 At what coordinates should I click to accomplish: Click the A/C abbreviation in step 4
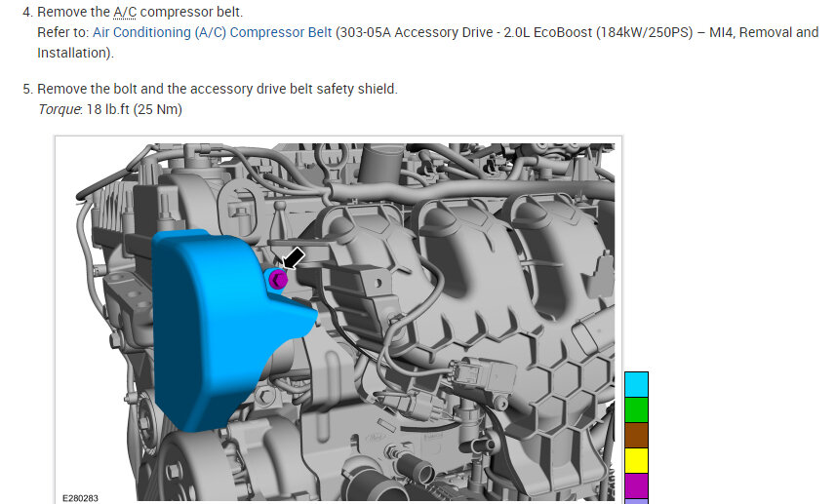[125, 12]
